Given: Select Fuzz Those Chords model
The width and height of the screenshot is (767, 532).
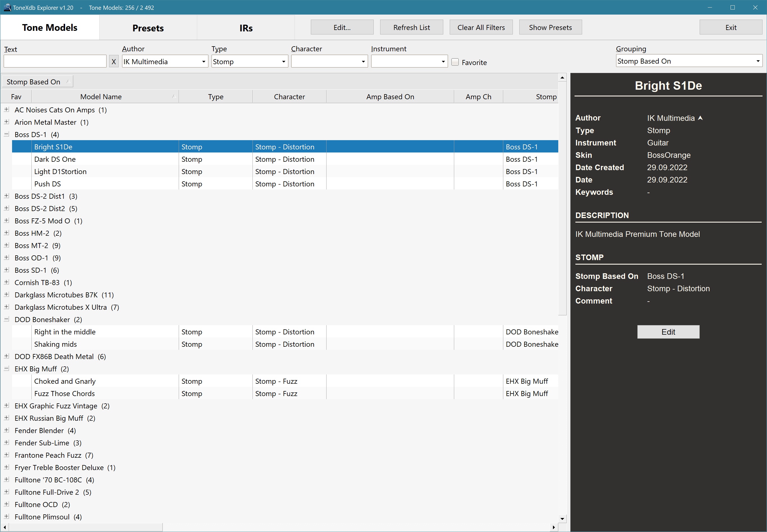Looking at the screenshot, I should [285, 393].
